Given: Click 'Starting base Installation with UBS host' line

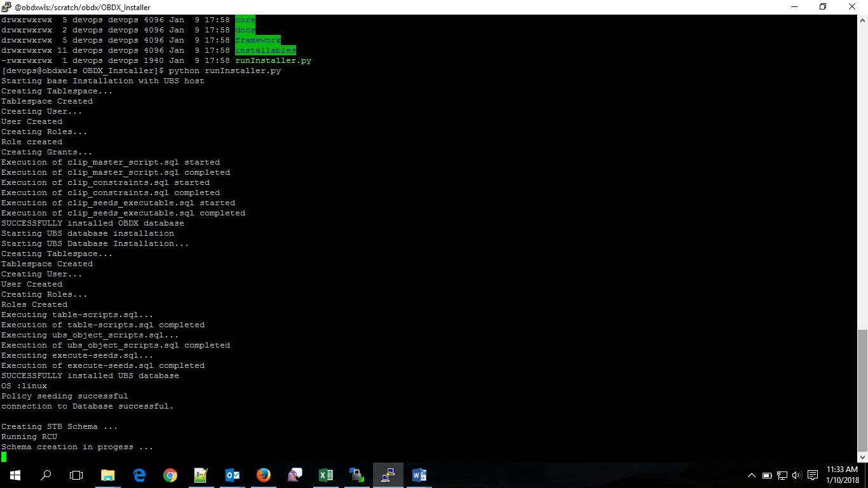Looking at the screenshot, I should pyautogui.click(x=103, y=81).
